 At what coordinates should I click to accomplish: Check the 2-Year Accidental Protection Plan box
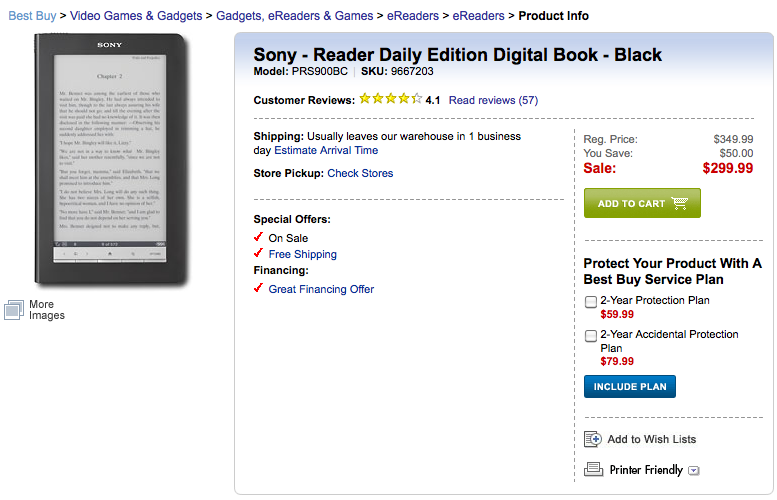[x=591, y=335]
